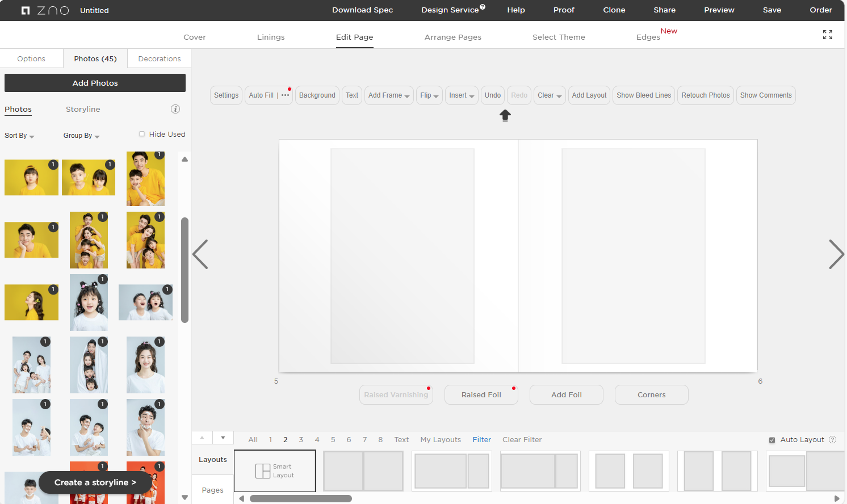Switch to the Linings tab
The image size is (847, 504).
[271, 37]
